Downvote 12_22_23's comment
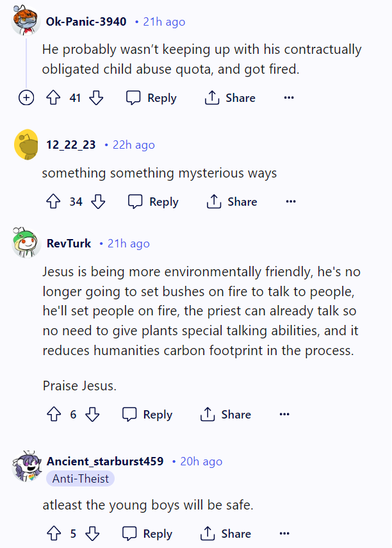Image resolution: width=392 pixels, height=548 pixels. point(98,202)
